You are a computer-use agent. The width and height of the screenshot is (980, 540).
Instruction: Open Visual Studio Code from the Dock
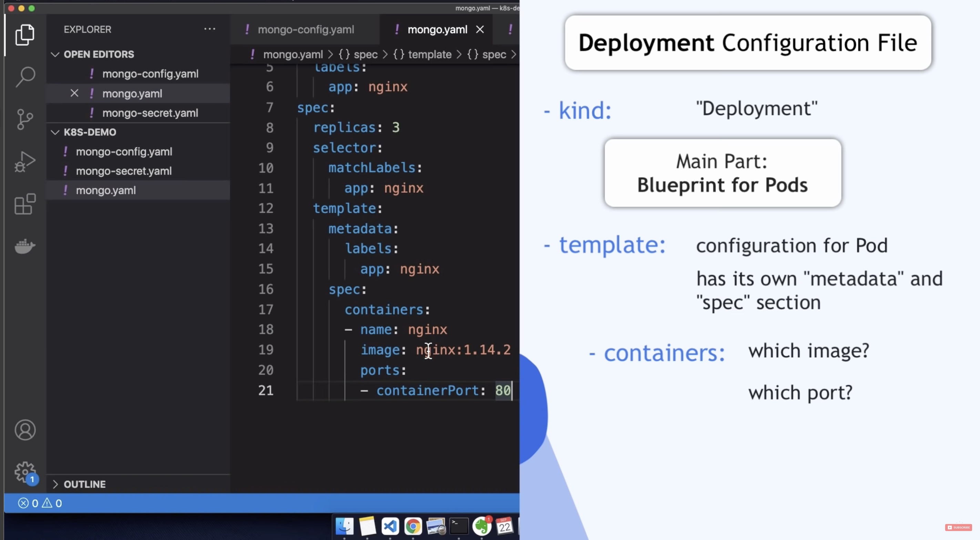(x=390, y=526)
